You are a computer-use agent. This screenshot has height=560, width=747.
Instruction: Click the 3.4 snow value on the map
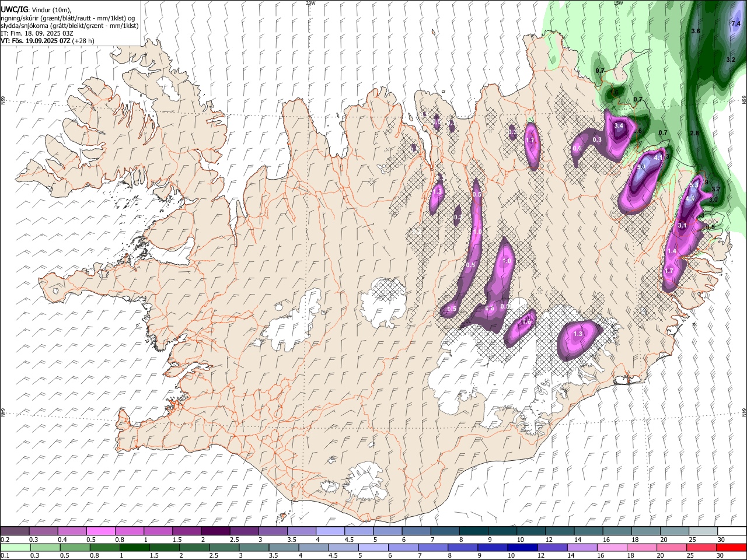click(x=619, y=125)
